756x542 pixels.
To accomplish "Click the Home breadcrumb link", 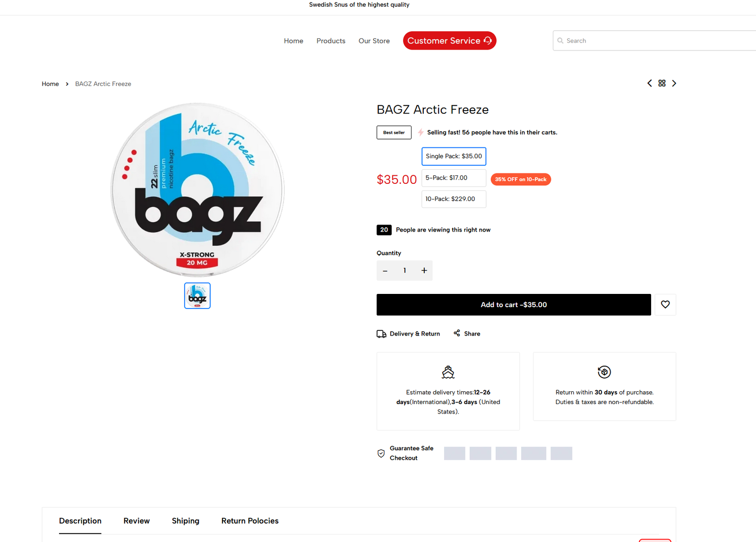I will tap(50, 84).
